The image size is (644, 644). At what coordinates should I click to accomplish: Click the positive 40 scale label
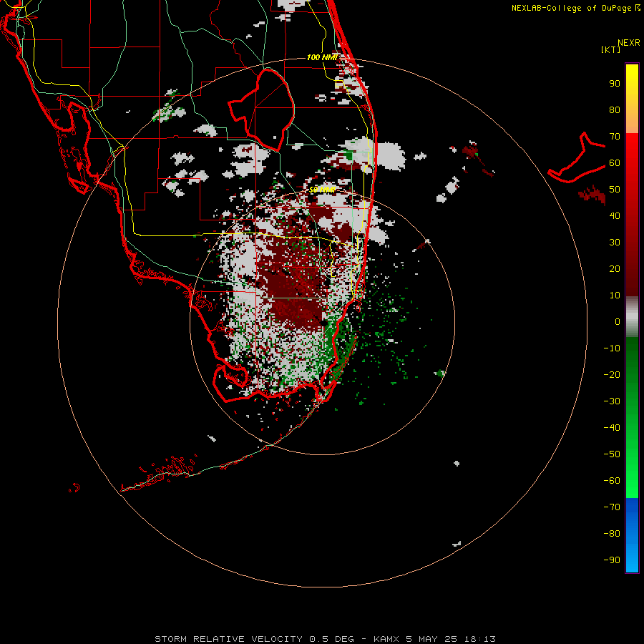615,215
